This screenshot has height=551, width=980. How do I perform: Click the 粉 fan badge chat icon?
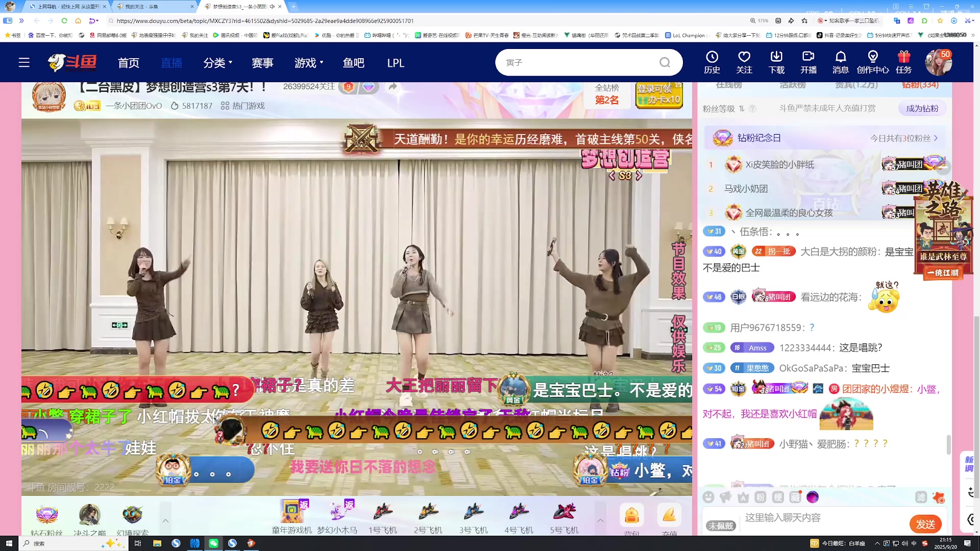761,497
